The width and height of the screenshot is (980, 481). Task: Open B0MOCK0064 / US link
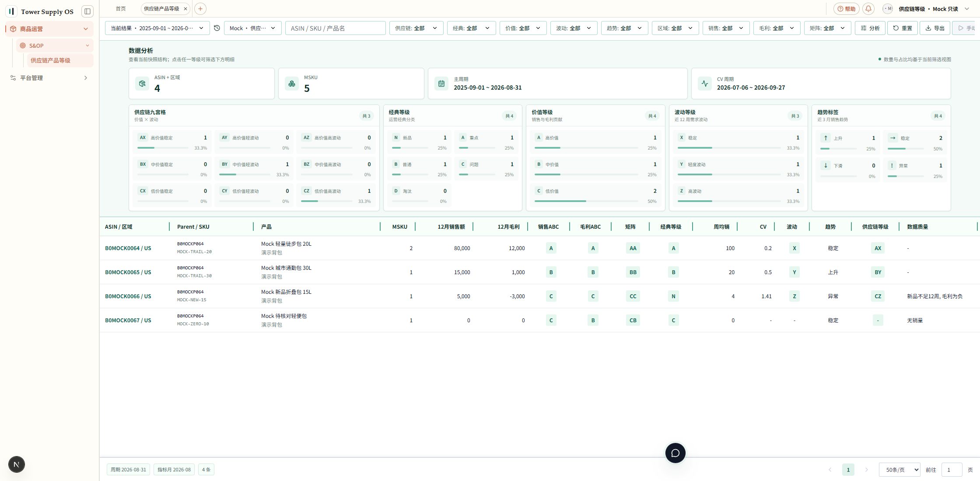128,248
